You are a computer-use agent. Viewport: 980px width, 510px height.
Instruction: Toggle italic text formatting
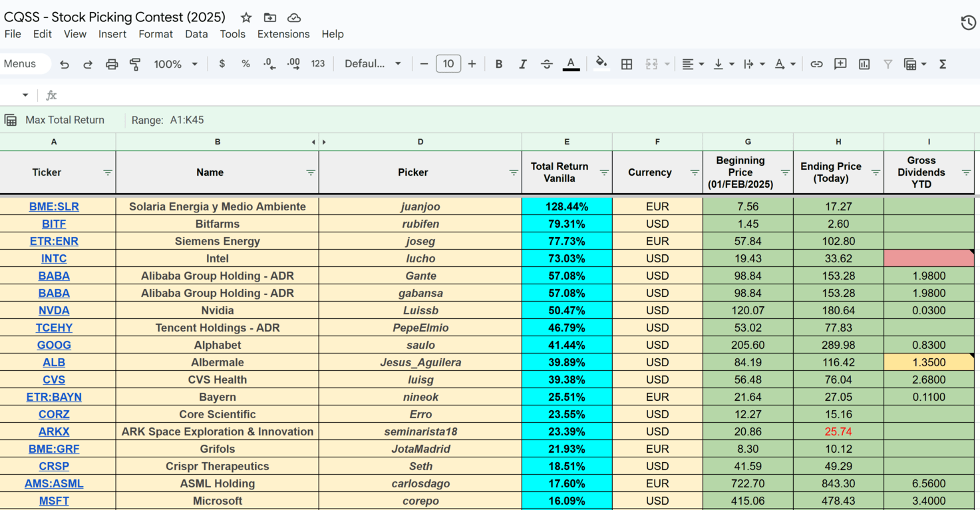click(522, 64)
